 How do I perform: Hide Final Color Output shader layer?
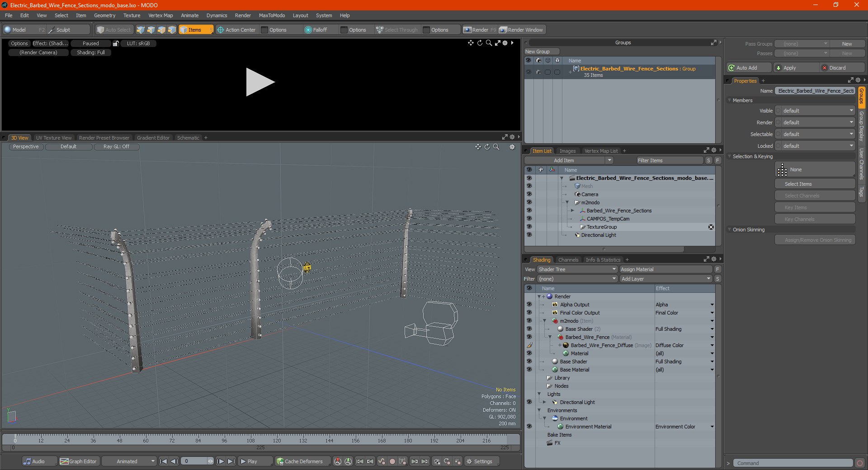click(x=529, y=313)
